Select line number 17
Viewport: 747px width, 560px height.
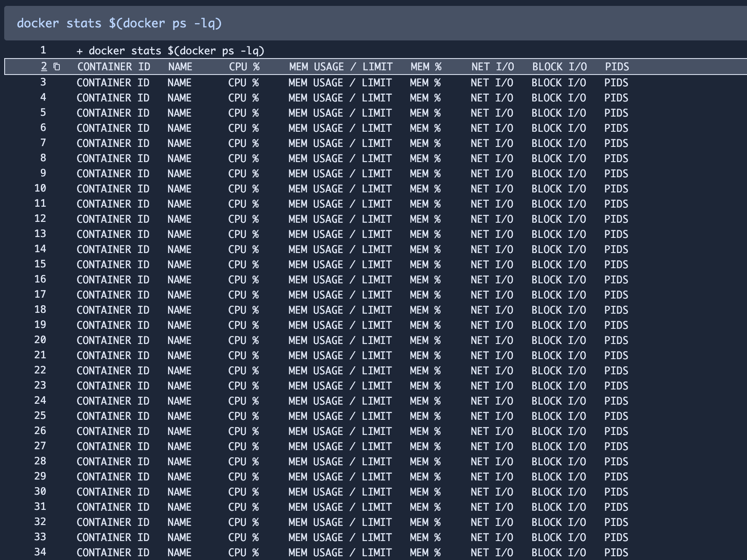coord(40,295)
